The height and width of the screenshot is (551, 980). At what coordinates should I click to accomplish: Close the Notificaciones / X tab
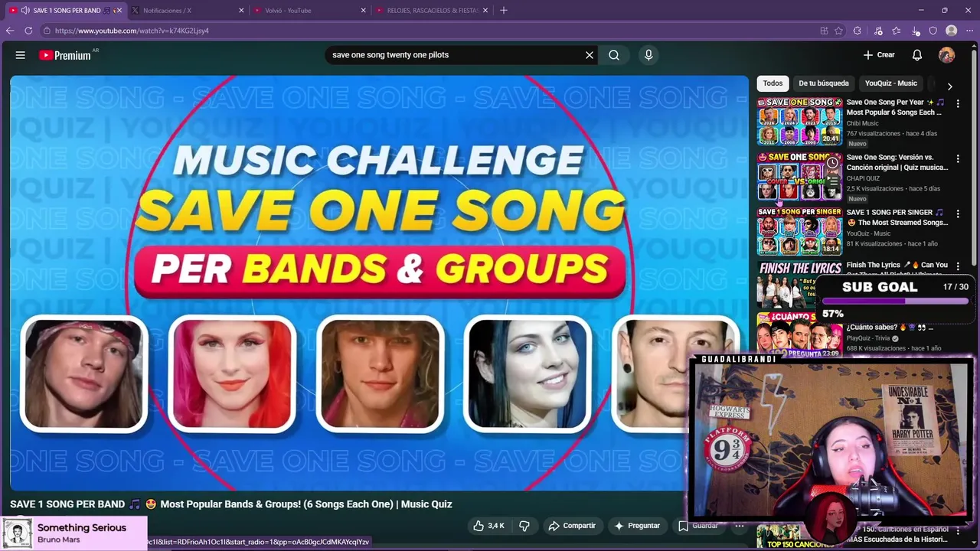click(x=242, y=11)
